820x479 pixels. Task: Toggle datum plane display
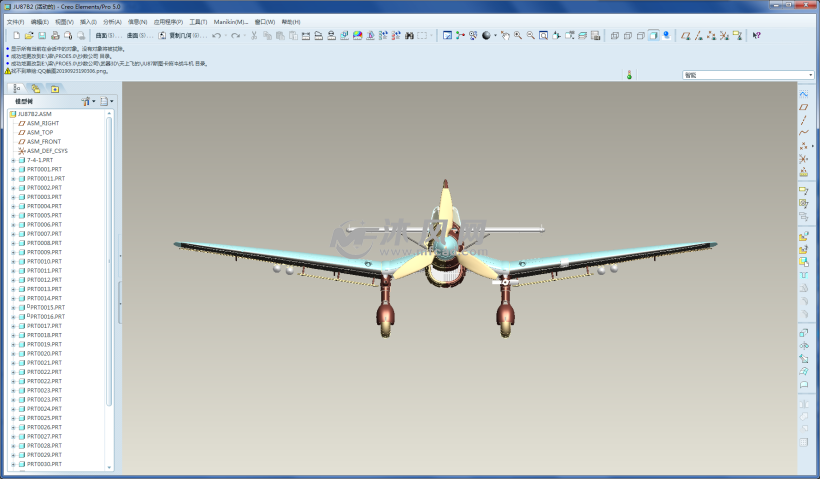[685, 35]
